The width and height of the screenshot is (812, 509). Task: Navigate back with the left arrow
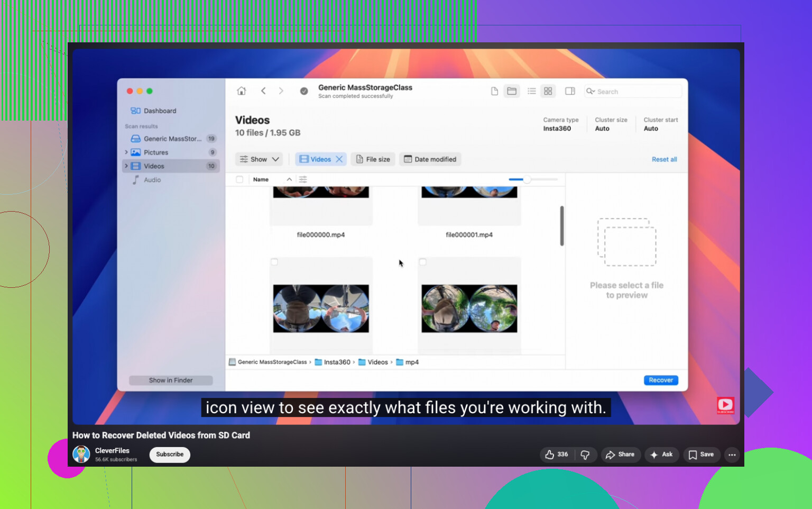(x=263, y=91)
